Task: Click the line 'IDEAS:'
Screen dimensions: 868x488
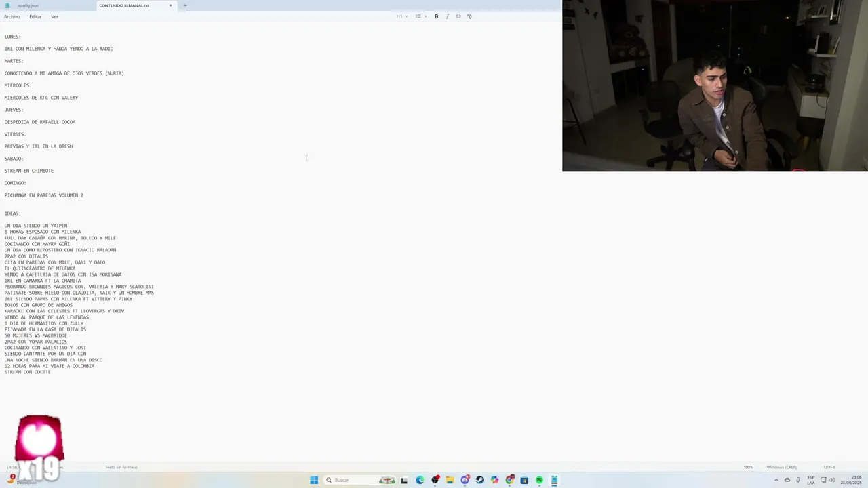Action: (x=13, y=213)
